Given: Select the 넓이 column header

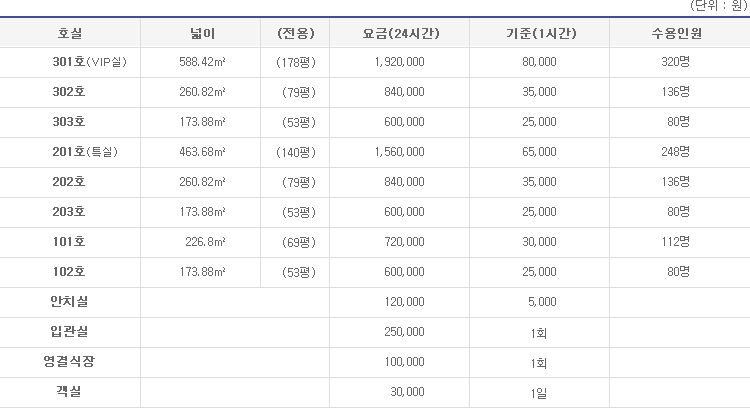Looking at the screenshot, I should coord(202,33).
